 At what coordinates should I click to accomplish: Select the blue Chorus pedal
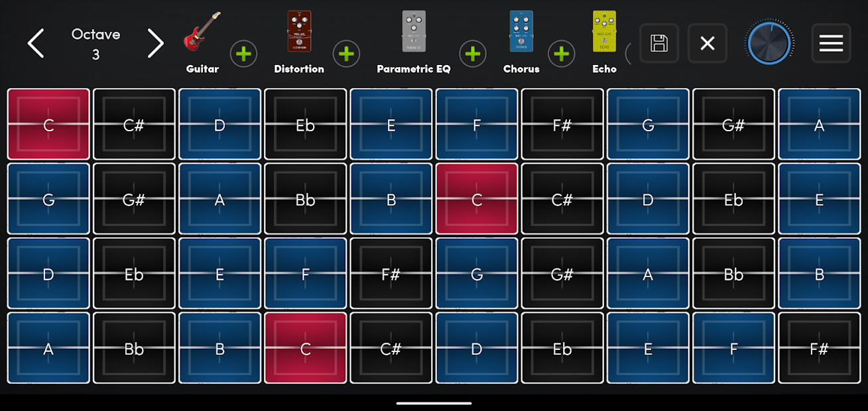521,40
